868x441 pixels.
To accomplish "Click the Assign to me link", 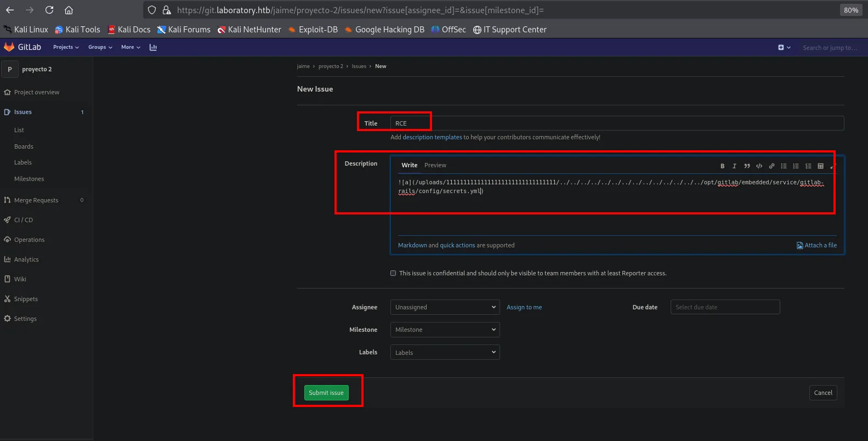I will coord(524,307).
